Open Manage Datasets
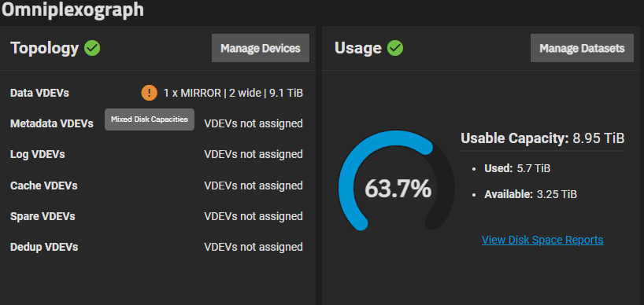The width and height of the screenshot is (644, 305). 582,48
